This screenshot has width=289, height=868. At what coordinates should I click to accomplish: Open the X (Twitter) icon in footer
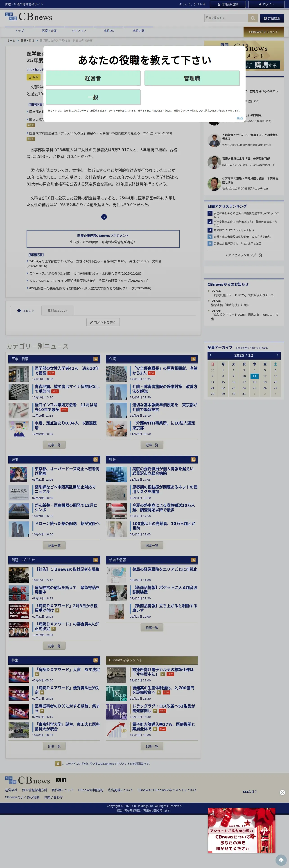click(59, 780)
